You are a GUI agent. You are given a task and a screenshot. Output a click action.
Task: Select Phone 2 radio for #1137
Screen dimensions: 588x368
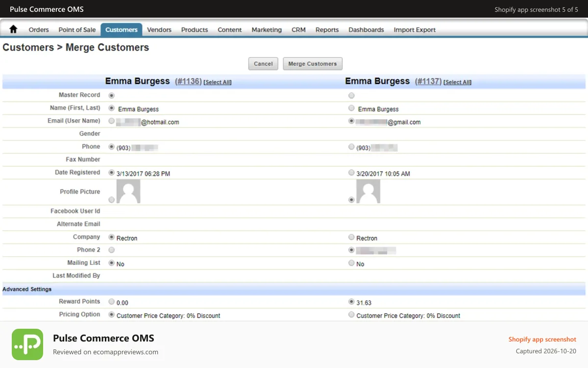(351, 250)
